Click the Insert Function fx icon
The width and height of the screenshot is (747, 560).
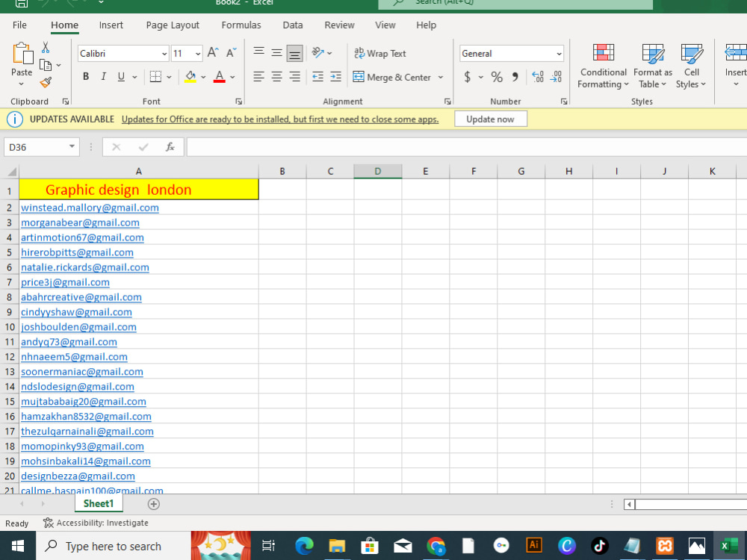tap(170, 147)
